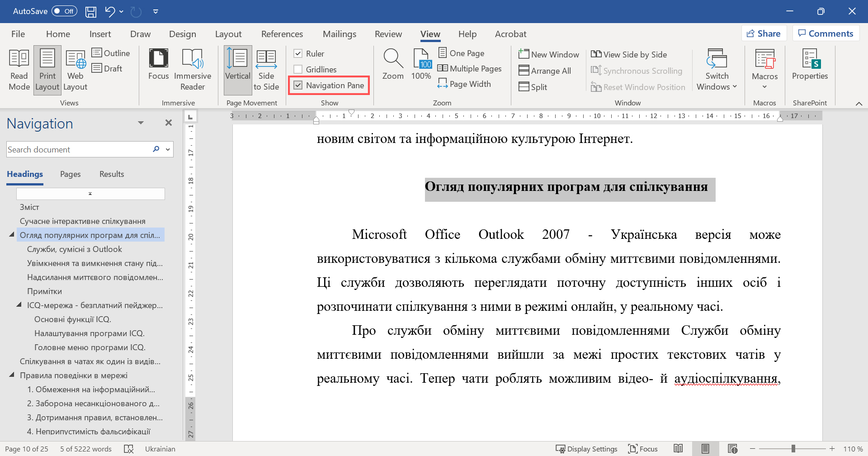Screen dimensions: 868x456
Task: Switch to the Review ribbon tab
Action: point(388,33)
